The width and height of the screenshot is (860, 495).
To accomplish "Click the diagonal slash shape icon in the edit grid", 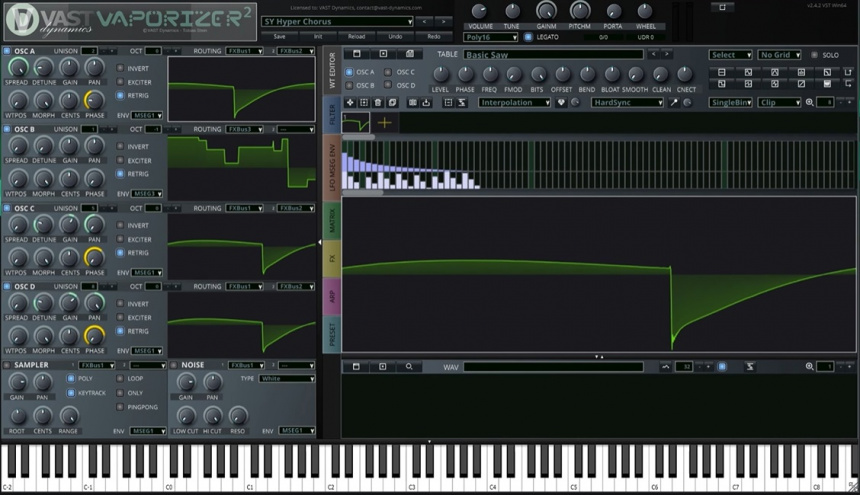I will [801, 84].
